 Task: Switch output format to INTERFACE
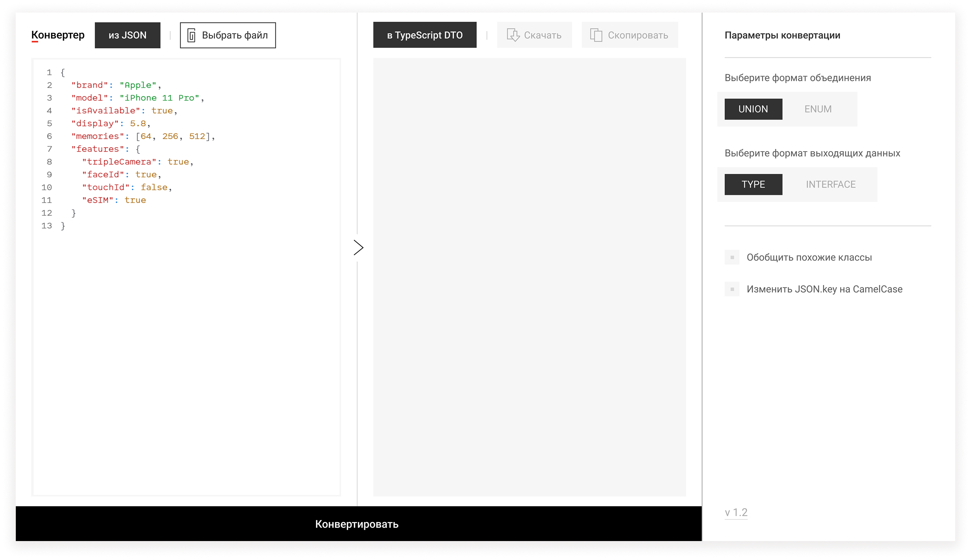830,184
